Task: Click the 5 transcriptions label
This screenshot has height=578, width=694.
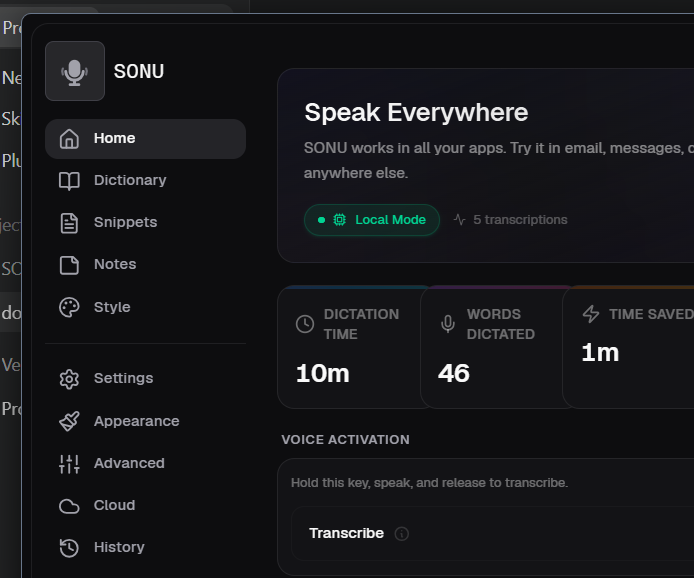Action: pyautogui.click(x=520, y=220)
